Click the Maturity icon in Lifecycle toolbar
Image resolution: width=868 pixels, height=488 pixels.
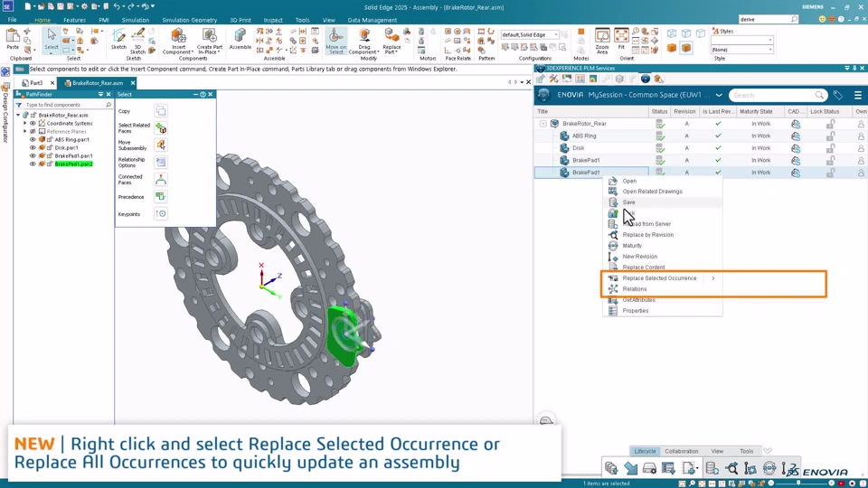[x=769, y=468]
